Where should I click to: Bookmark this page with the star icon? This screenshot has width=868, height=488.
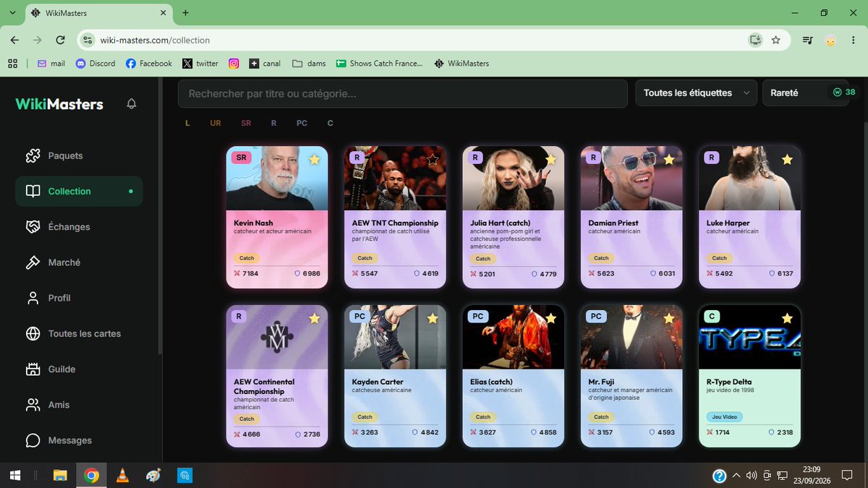pos(776,40)
